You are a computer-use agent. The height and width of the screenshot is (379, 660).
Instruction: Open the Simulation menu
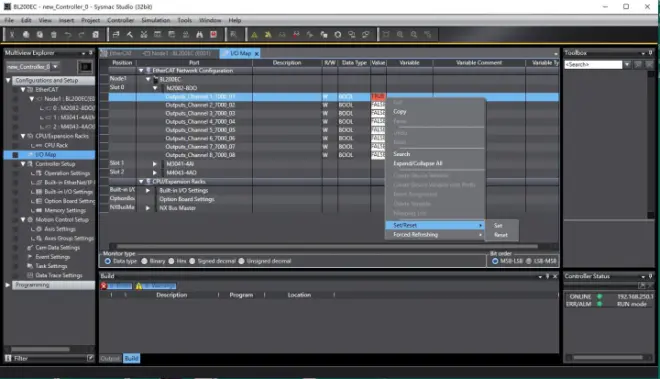tap(156, 20)
